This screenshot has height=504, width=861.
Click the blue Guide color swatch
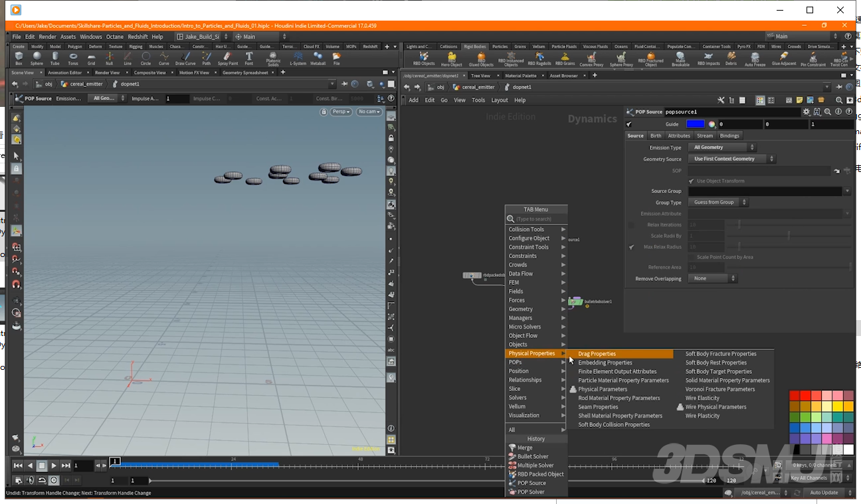(x=696, y=124)
